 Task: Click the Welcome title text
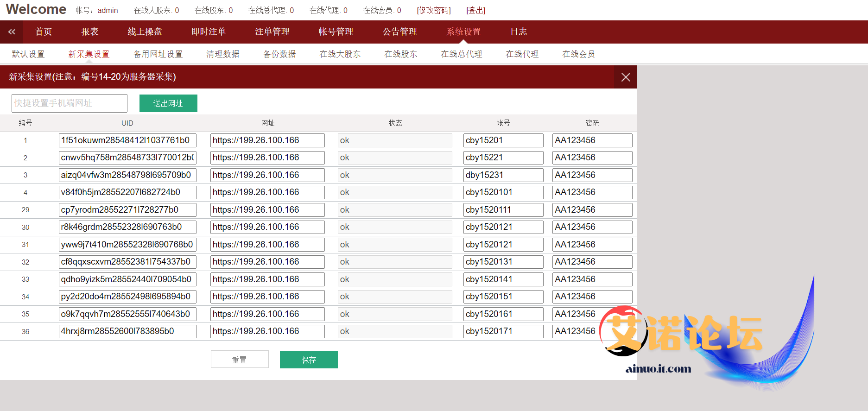click(x=36, y=9)
